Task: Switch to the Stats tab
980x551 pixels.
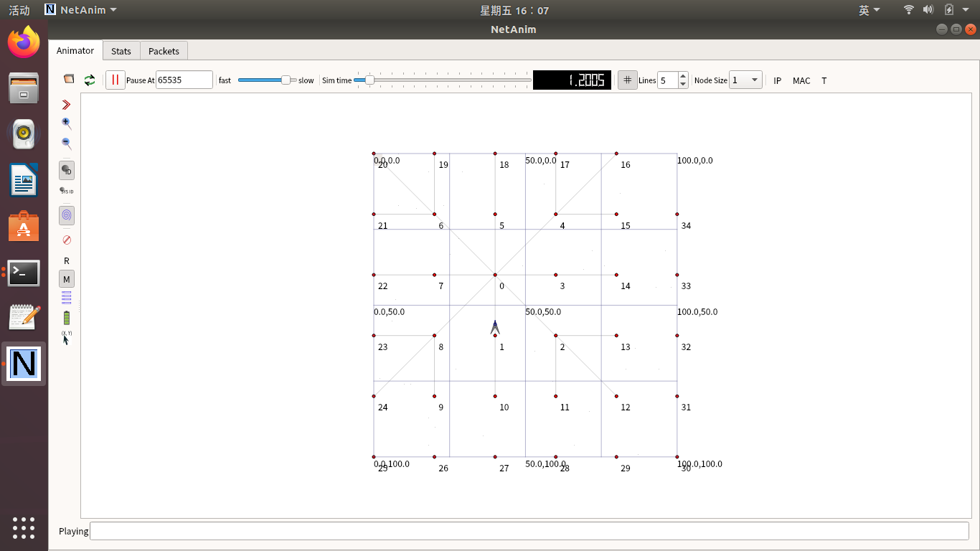Action: pyautogui.click(x=121, y=51)
